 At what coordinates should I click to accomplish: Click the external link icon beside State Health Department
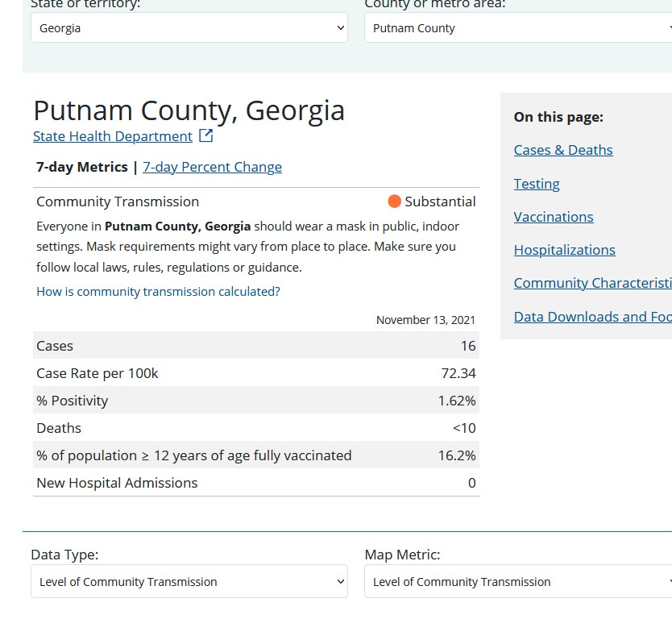[x=206, y=136]
